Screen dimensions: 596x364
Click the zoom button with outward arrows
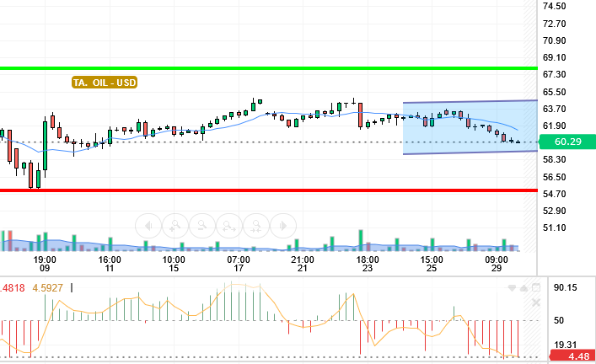(x=229, y=226)
